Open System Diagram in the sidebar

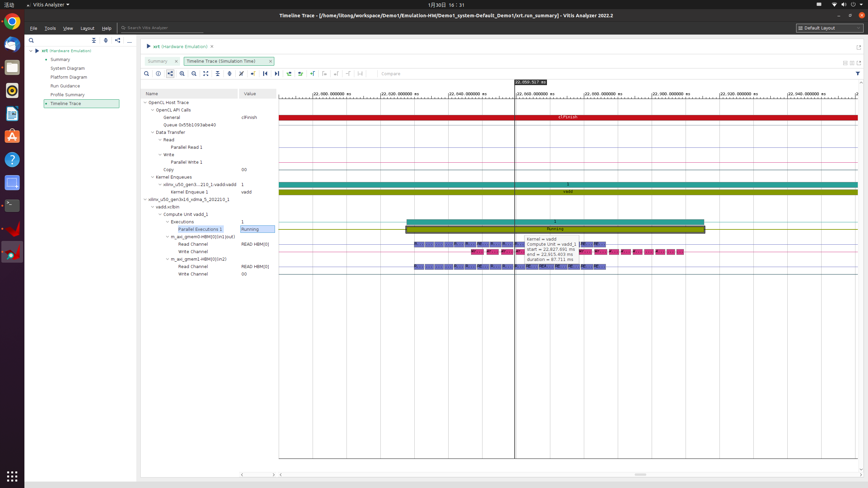click(x=67, y=68)
